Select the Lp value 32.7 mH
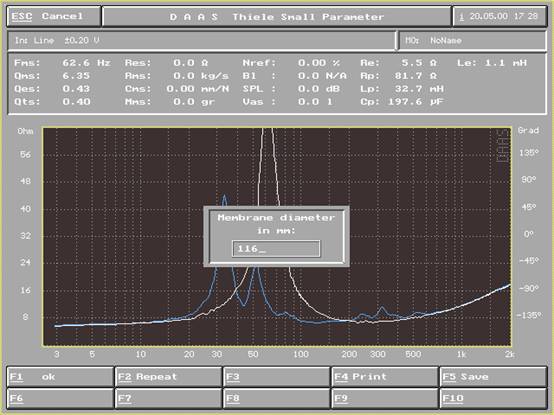Viewport: 554px width, 415px height. [x=419, y=89]
